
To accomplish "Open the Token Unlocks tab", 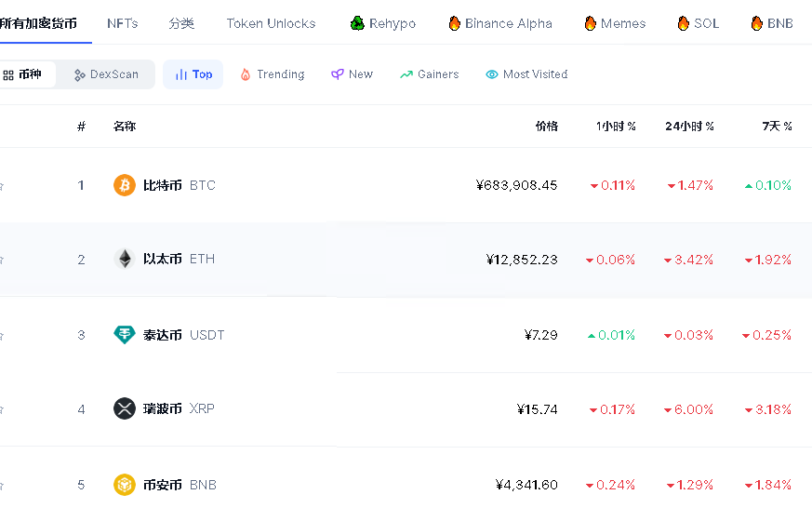I will pos(271,23).
